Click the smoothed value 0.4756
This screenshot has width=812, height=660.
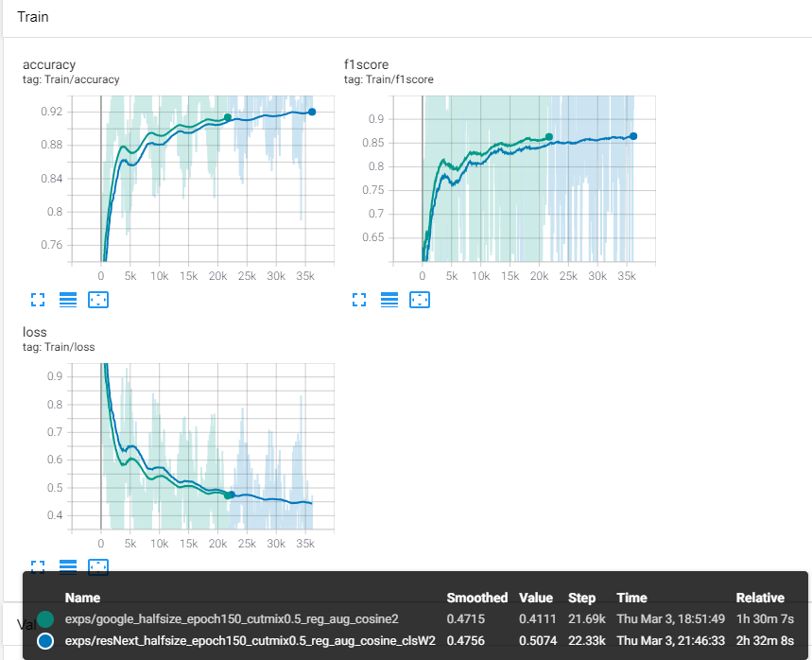tap(466, 641)
